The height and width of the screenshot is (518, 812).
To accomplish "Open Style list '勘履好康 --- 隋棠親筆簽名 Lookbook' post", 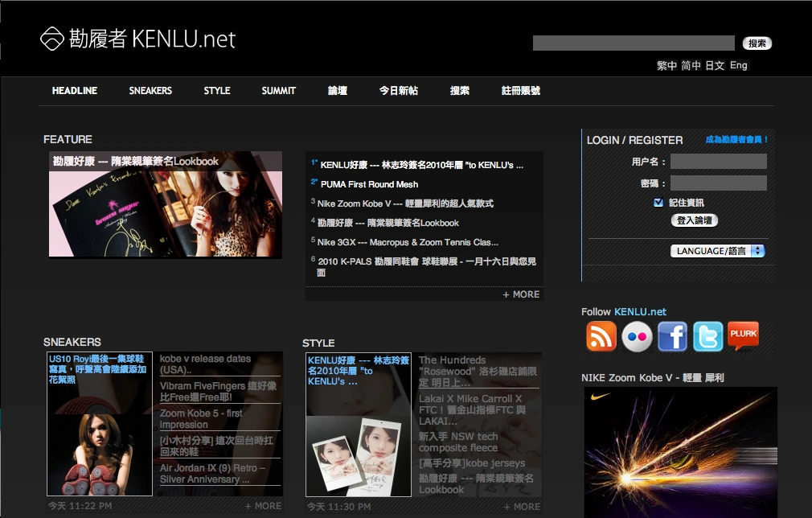I will pos(476,483).
